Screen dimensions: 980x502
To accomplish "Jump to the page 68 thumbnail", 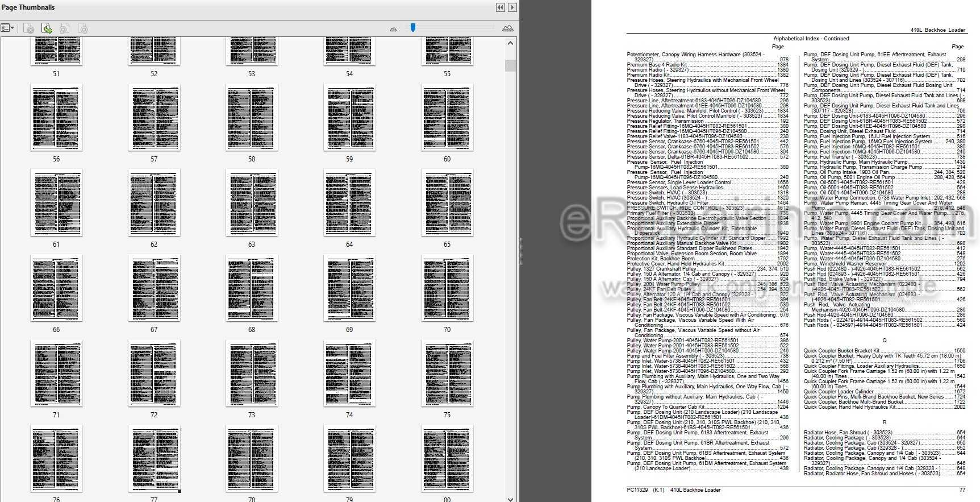I will pyautogui.click(x=252, y=288).
